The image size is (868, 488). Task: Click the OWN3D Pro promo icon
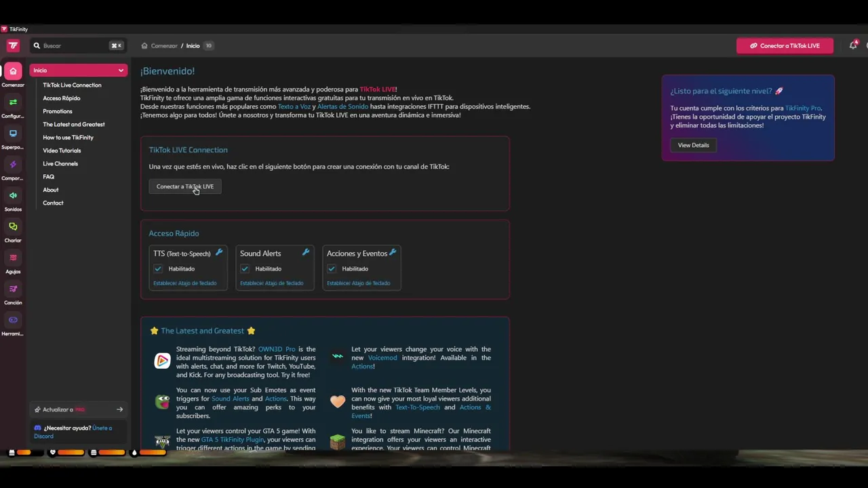[x=162, y=361]
